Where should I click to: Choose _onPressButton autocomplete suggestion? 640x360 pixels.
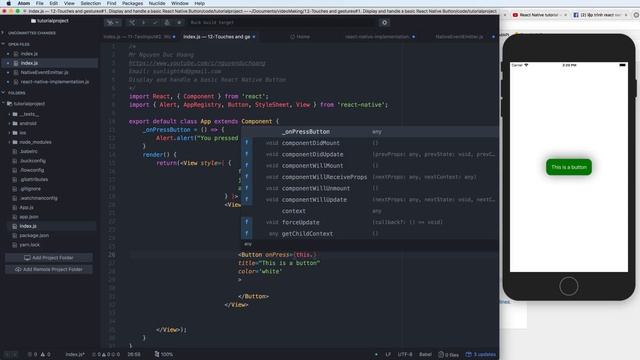[369, 132]
